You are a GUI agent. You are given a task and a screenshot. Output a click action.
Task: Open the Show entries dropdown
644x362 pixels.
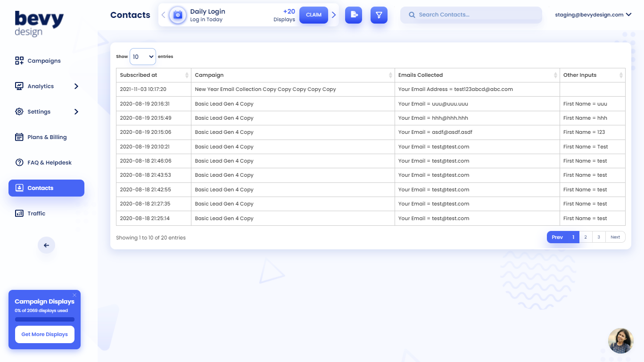point(142,56)
